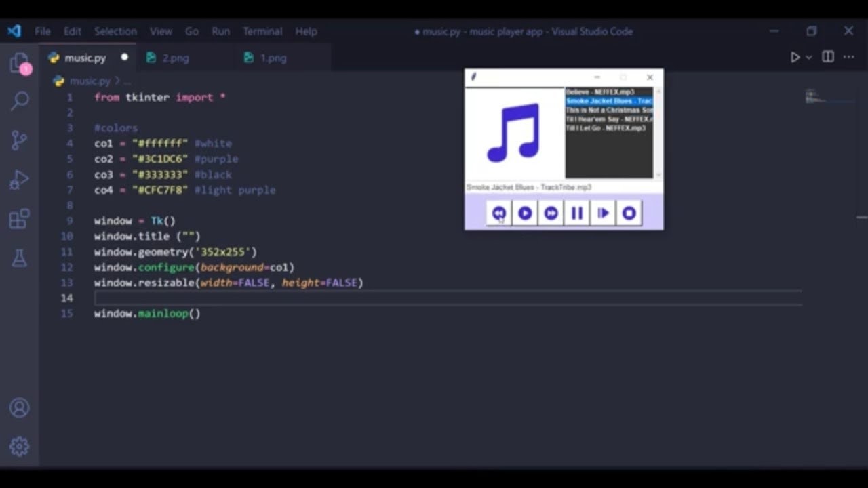Viewport: 868px width, 488px height.
Task: Open the Accounts menu icon
Action: 20,407
